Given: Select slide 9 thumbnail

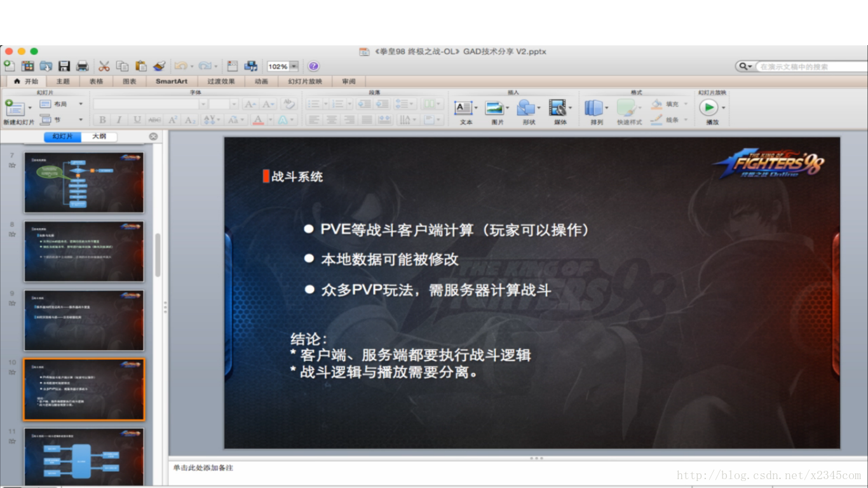Looking at the screenshot, I should pyautogui.click(x=84, y=320).
